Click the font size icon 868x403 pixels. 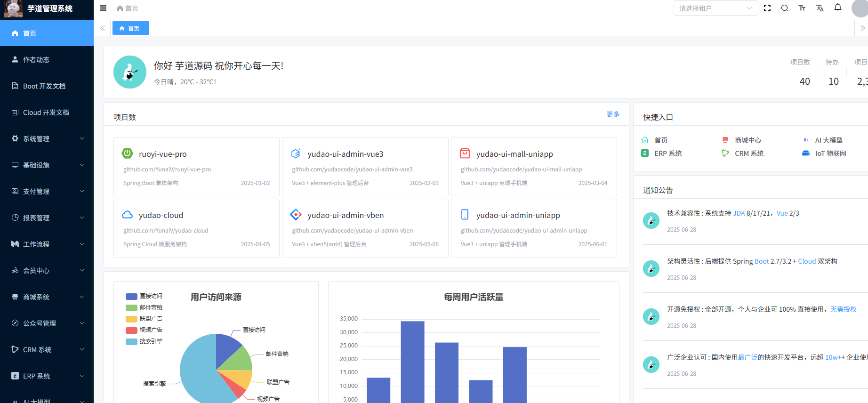(x=802, y=8)
